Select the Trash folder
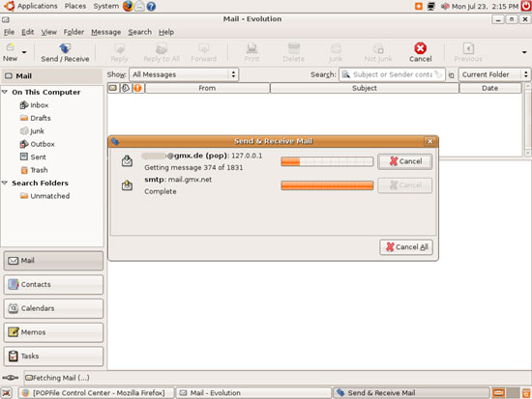532x399 pixels. [x=34, y=170]
